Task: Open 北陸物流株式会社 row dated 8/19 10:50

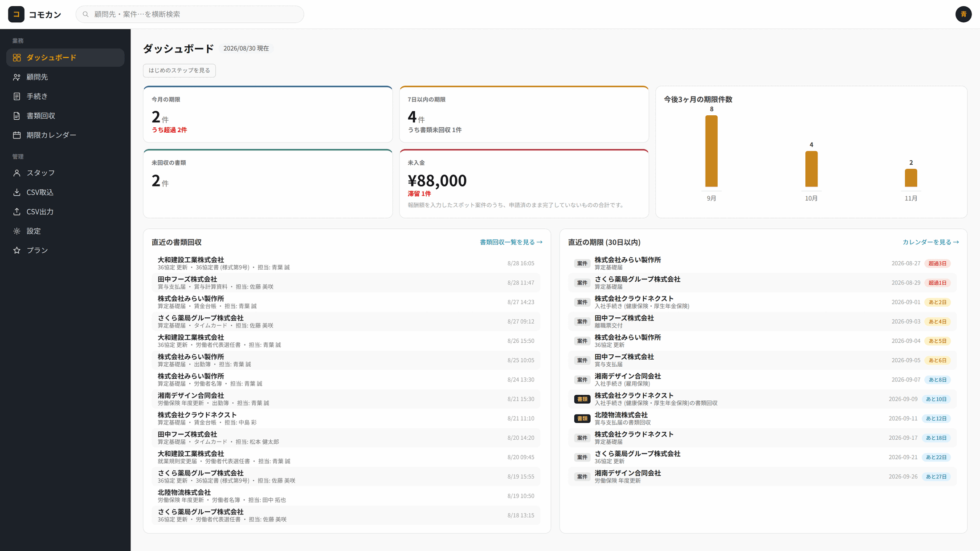Action: pyautogui.click(x=346, y=496)
